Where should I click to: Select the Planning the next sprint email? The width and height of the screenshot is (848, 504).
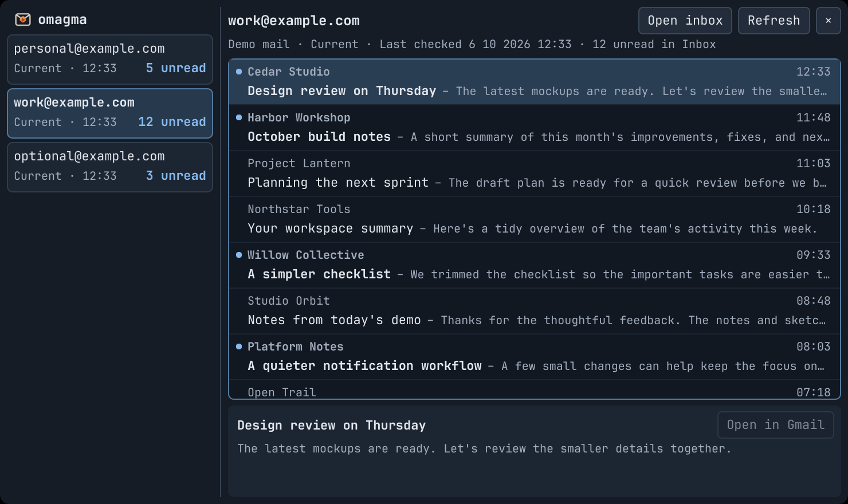coord(535,174)
